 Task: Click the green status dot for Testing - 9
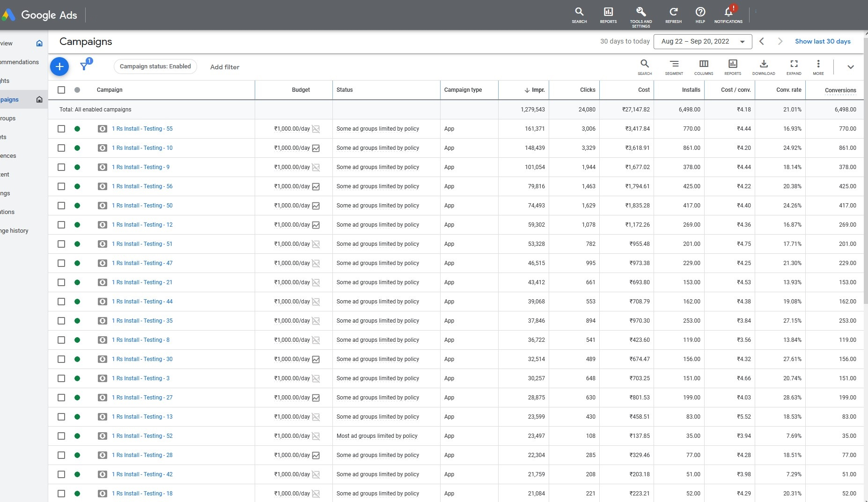77,167
